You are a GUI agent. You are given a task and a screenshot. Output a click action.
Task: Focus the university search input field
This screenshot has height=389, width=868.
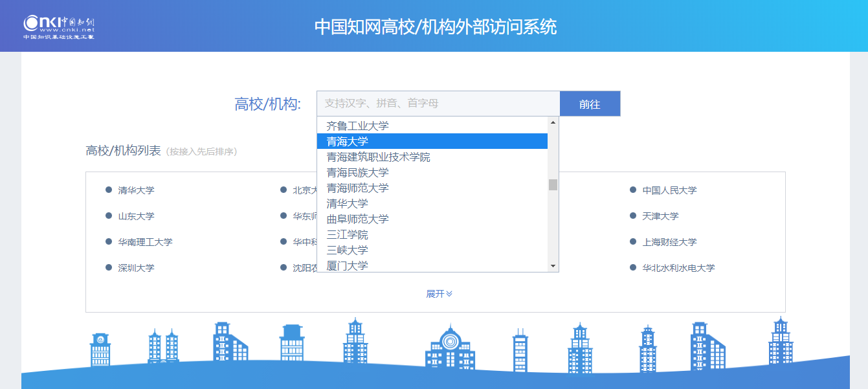(x=438, y=104)
